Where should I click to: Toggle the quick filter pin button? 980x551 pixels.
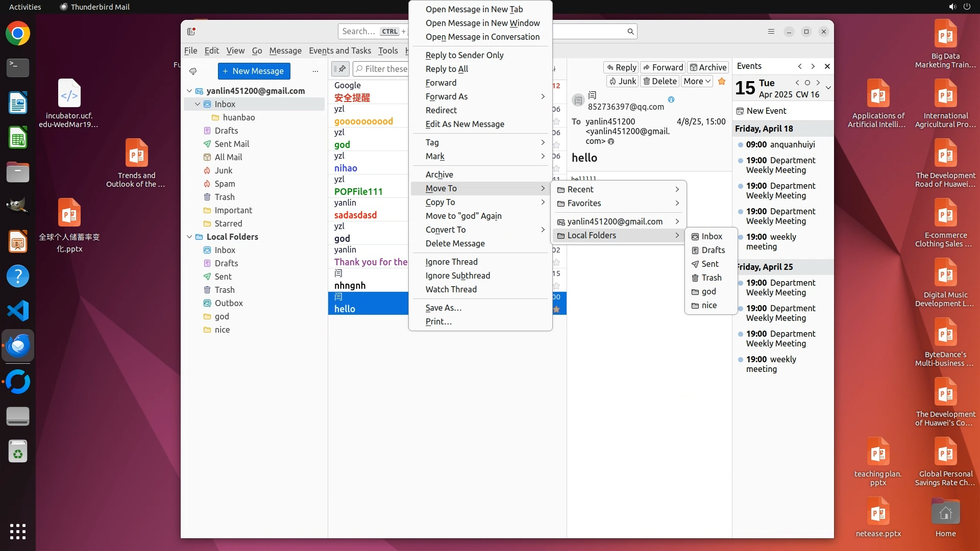tap(340, 69)
